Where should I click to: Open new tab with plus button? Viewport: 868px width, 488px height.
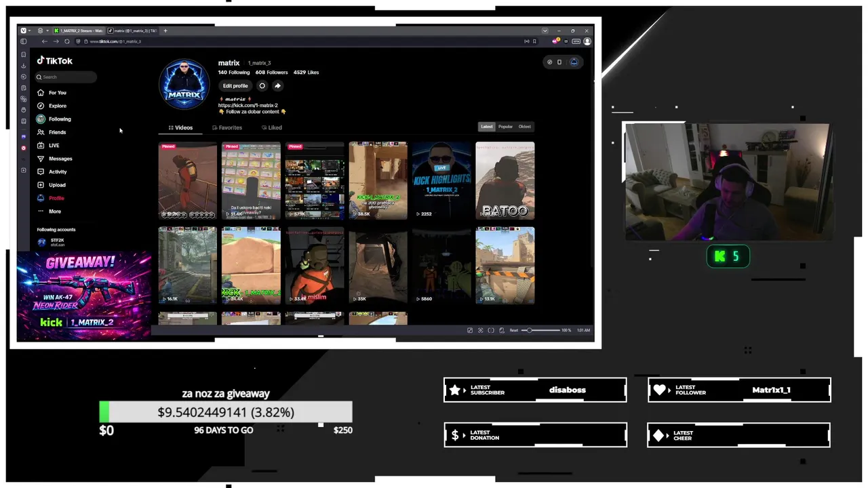tap(165, 30)
